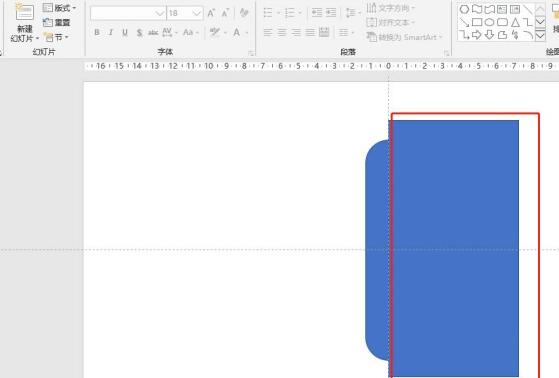Select the triangle shape in gallery
The height and width of the screenshot is (378, 559).
(x=515, y=22)
